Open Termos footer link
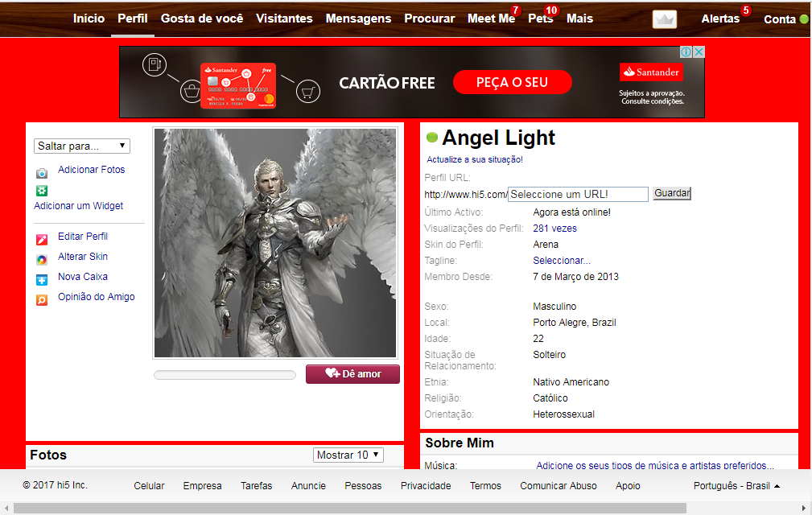812x515 pixels. coord(486,485)
